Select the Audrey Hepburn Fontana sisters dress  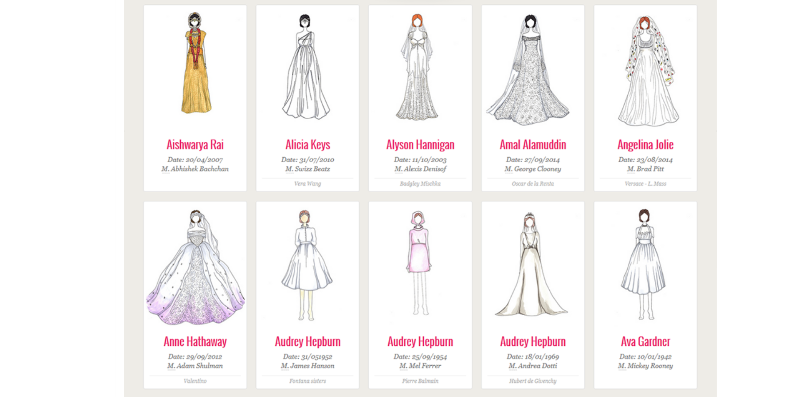307,264
